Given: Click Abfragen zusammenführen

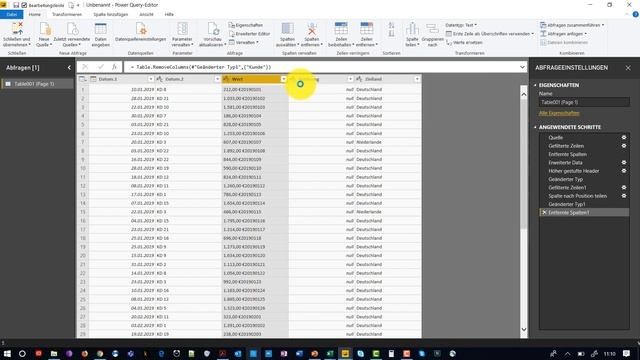Looking at the screenshot, I should coord(571,25).
